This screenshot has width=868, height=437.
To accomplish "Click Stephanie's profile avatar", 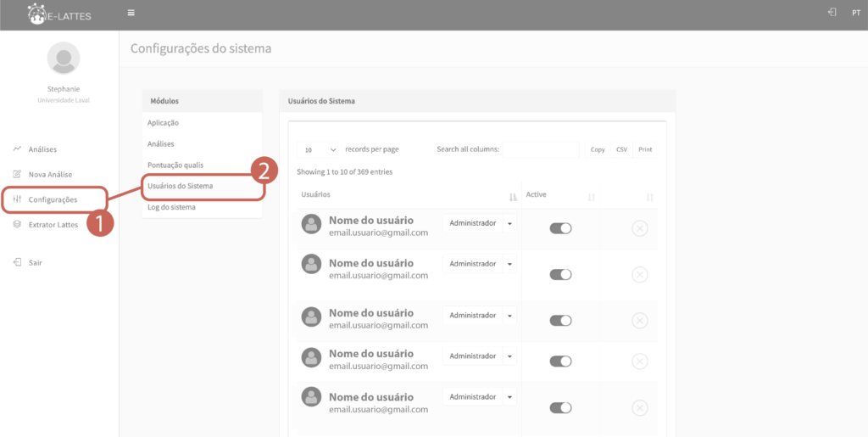I will 63,59.
